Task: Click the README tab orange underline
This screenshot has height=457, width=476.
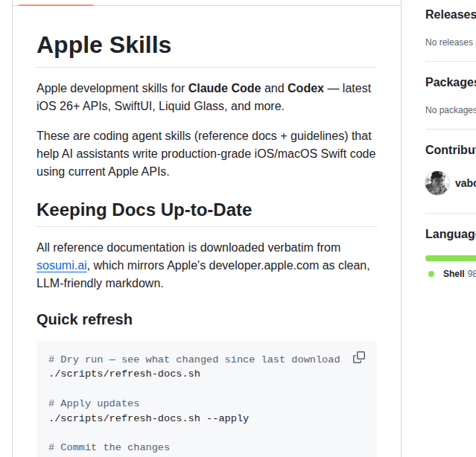Action: coord(56,5)
